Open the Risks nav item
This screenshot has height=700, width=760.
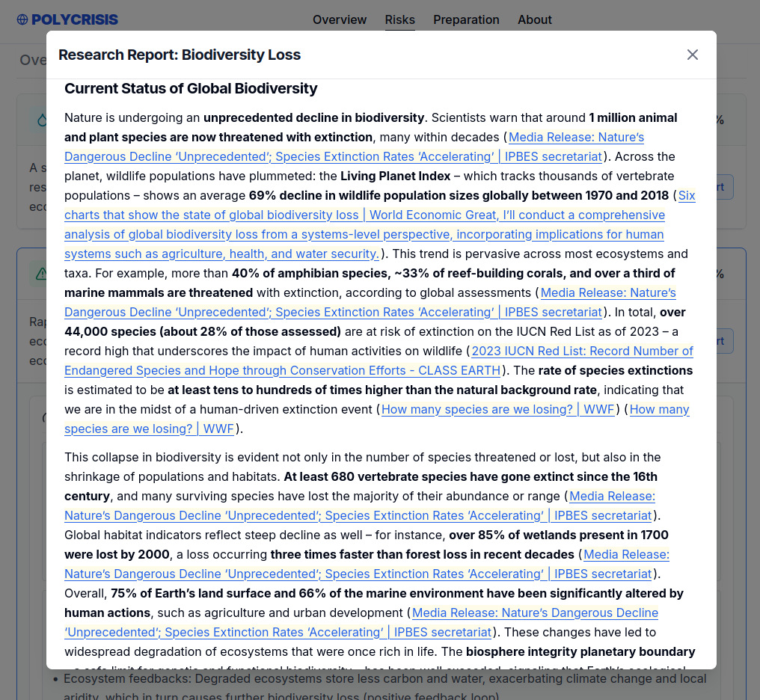tap(399, 19)
